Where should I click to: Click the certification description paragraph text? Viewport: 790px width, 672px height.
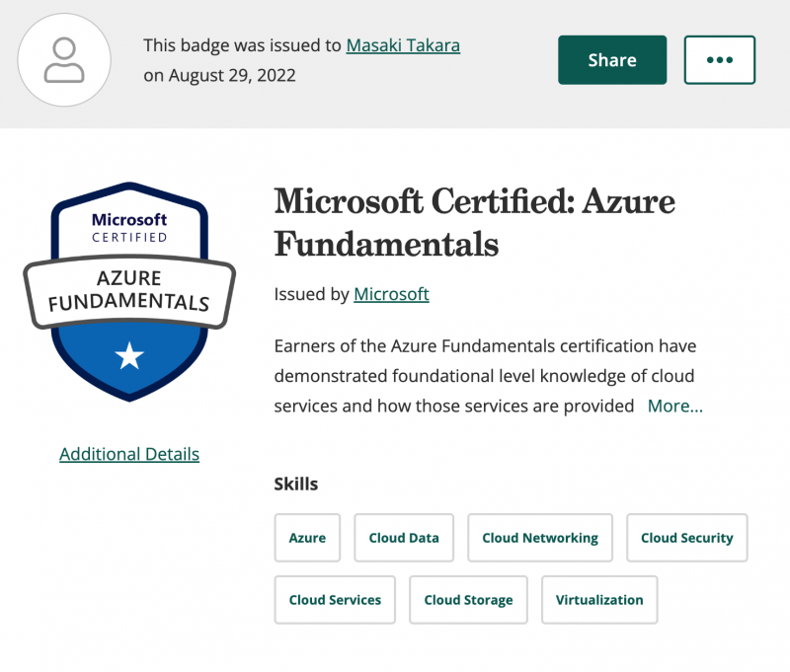click(x=484, y=376)
